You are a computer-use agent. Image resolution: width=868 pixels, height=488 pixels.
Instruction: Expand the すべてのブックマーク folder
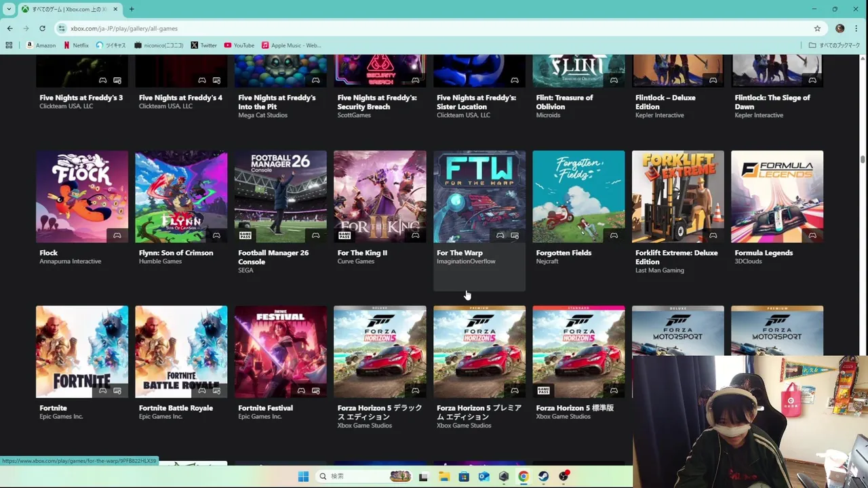click(x=834, y=45)
